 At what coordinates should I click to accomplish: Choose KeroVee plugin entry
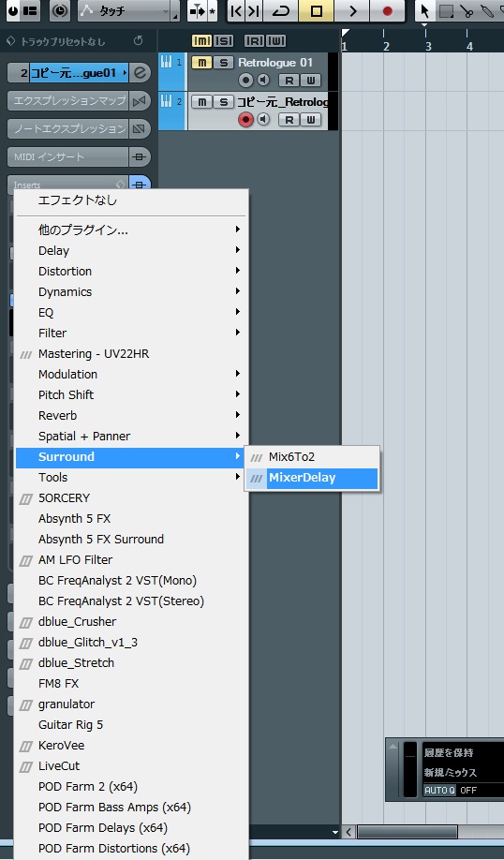click(132, 746)
